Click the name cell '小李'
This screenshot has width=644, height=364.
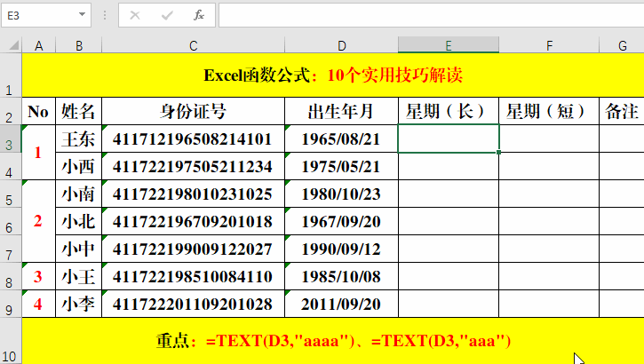pos(78,304)
